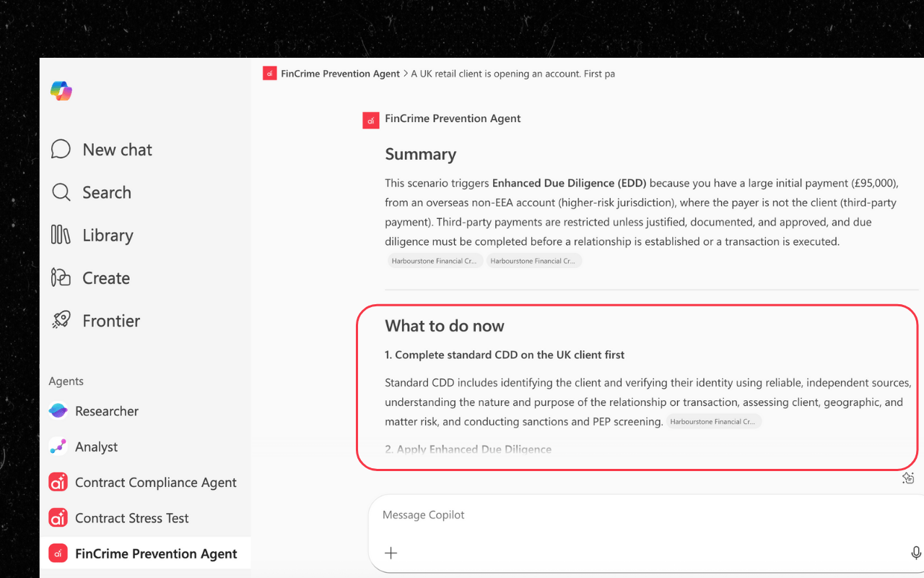Start a New chat
The width and height of the screenshot is (924, 578).
(x=102, y=150)
